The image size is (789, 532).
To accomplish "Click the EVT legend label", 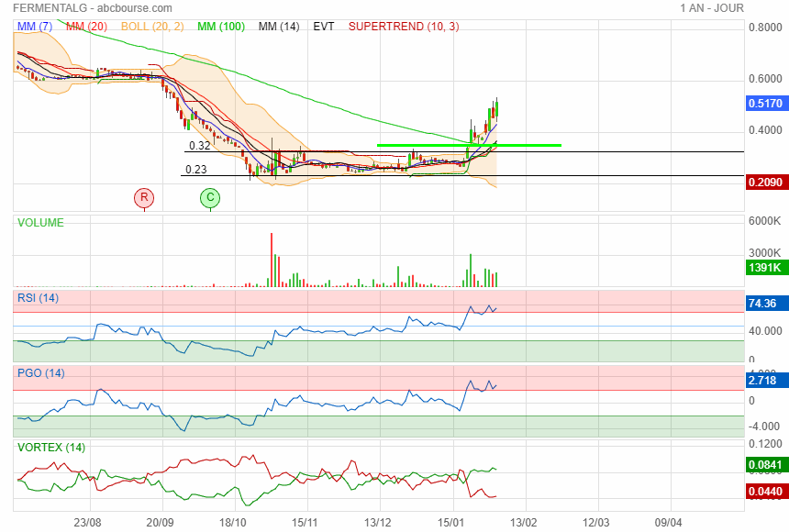I will [324, 27].
